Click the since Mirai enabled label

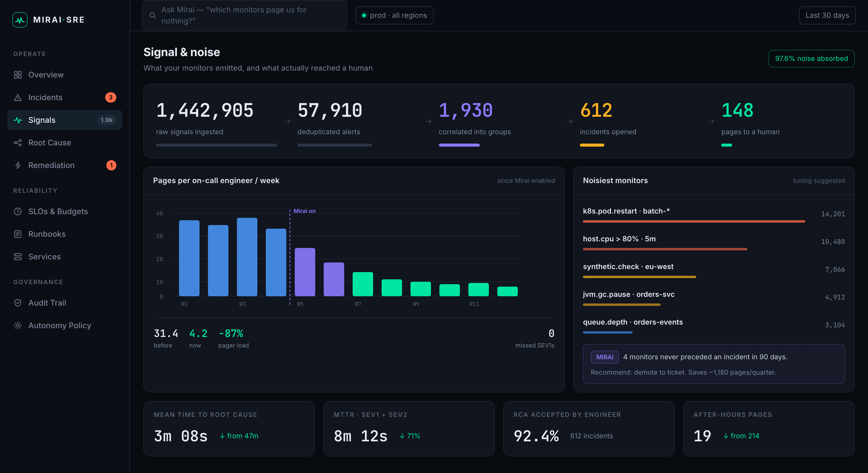pyautogui.click(x=526, y=180)
